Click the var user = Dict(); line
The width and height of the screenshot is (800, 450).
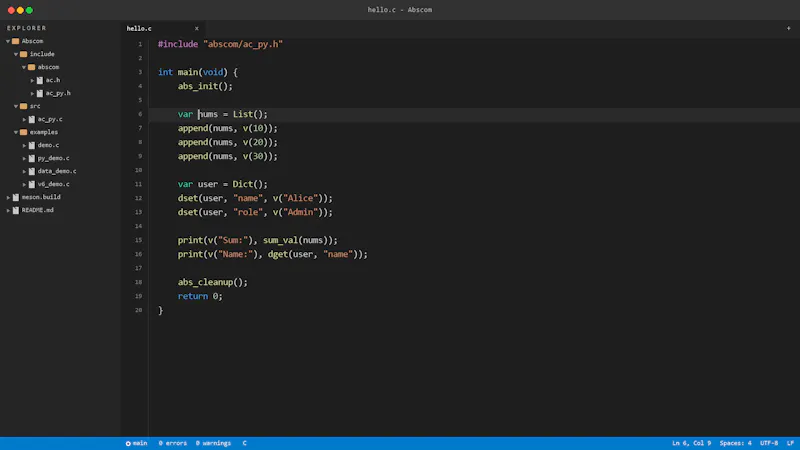click(222, 184)
